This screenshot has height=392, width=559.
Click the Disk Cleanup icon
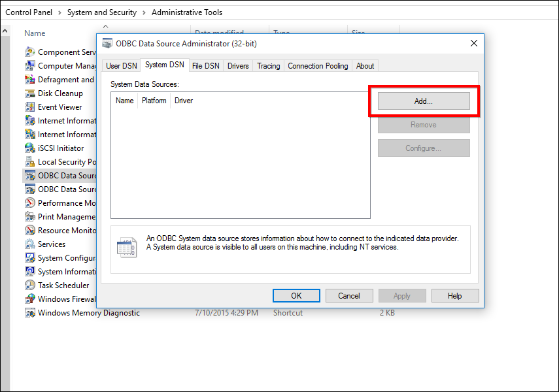[x=30, y=93]
